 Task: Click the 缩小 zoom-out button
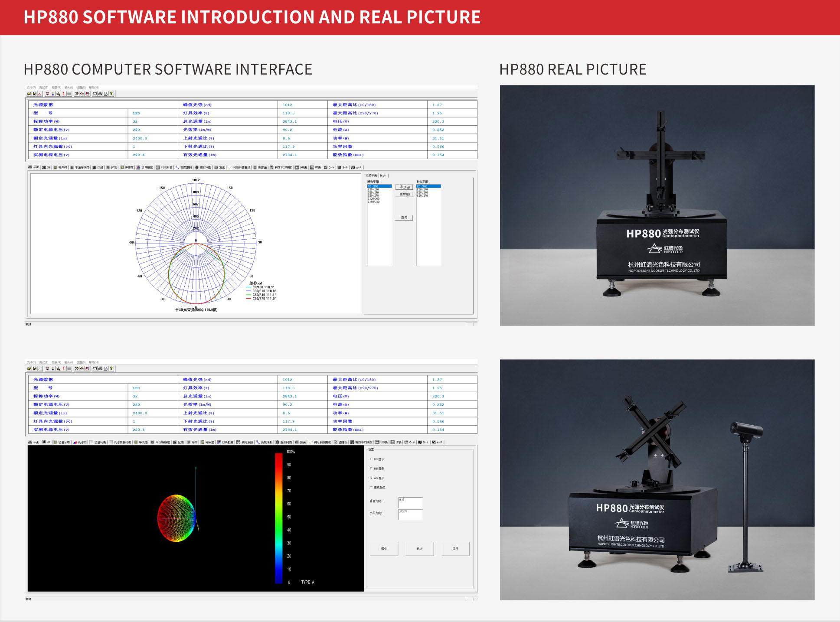384,549
